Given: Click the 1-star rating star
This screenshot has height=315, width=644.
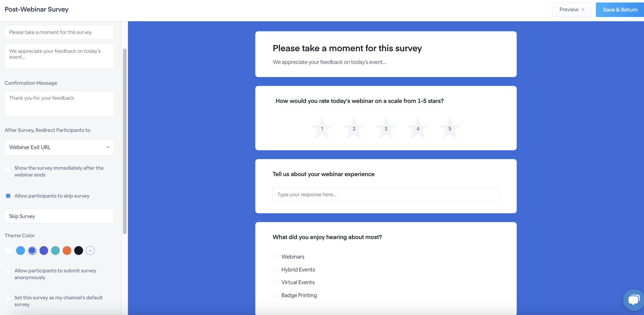Looking at the screenshot, I should point(322,128).
